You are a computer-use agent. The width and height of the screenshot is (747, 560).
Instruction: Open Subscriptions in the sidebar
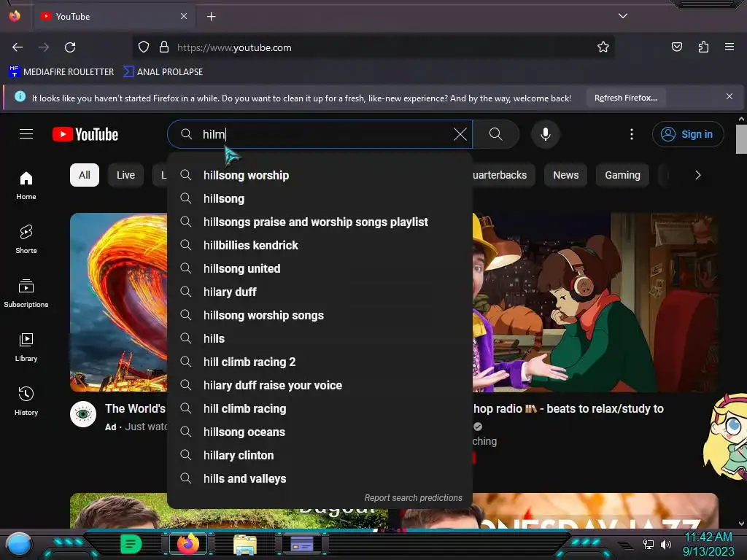(x=26, y=293)
